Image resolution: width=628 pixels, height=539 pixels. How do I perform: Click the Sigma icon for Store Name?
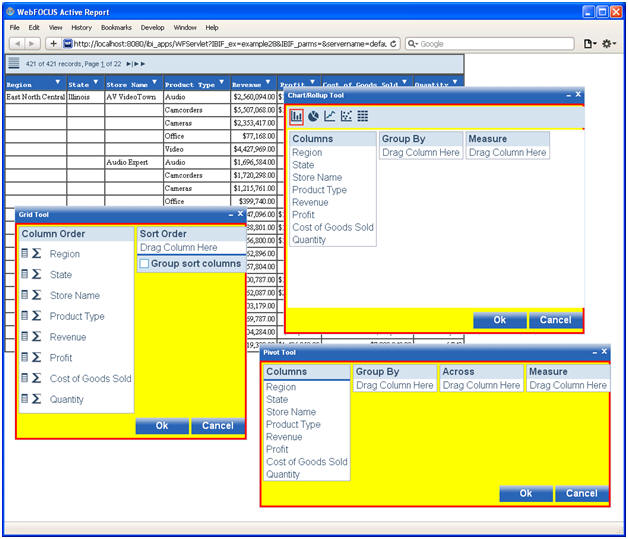(x=36, y=295)
